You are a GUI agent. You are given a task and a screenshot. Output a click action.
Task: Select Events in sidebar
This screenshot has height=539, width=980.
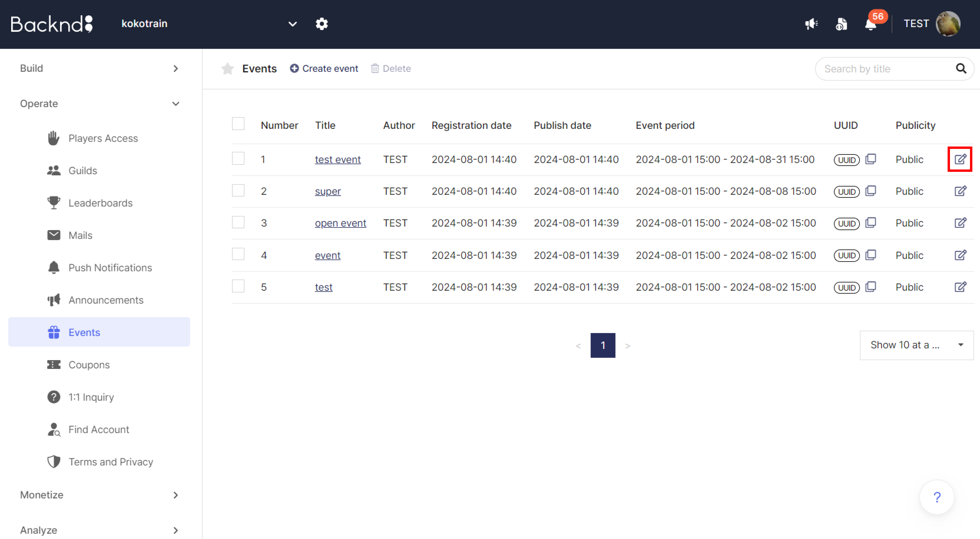tap(99, 332)
